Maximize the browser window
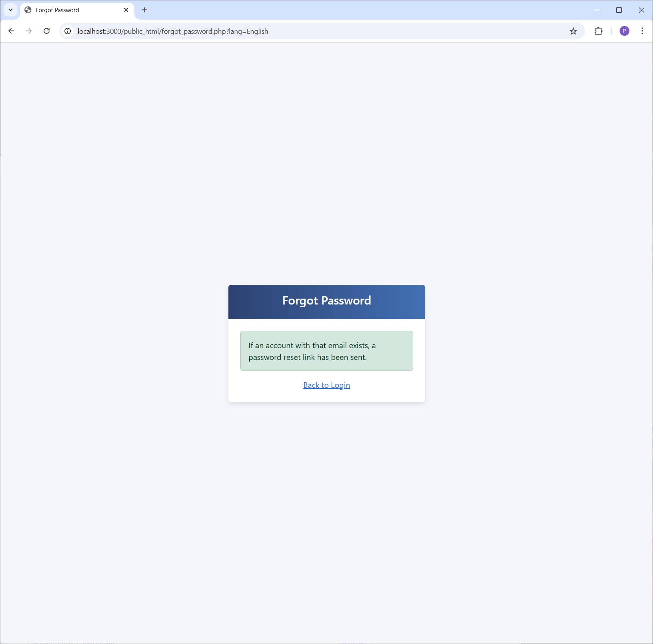This screenshot has width=653, height=644. point(619,10)
